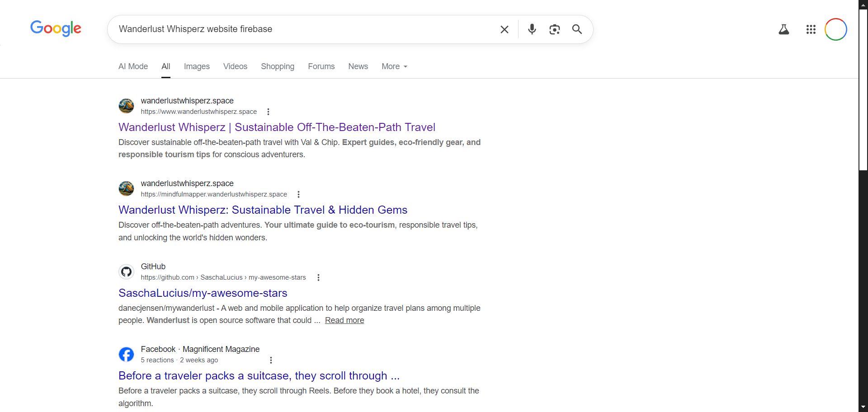
Task: Select the News tab
Action: point(358,66)
